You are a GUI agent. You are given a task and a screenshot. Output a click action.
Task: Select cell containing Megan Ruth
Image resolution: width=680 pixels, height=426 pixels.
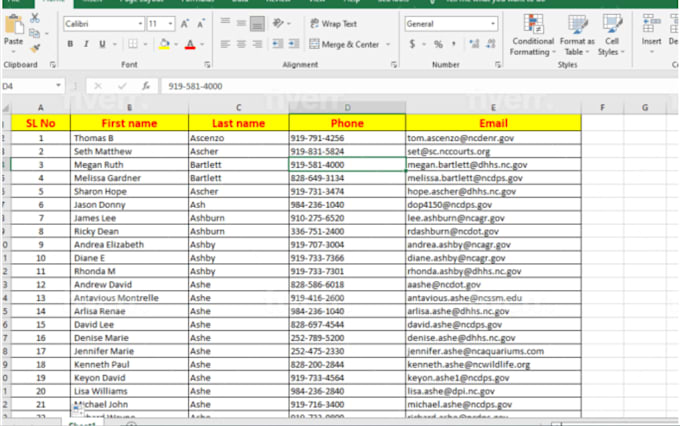(129, 165)
